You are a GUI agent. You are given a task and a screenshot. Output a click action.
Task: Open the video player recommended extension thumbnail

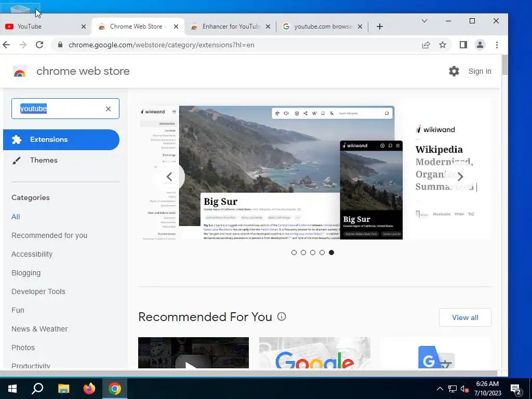pos(193,353)
